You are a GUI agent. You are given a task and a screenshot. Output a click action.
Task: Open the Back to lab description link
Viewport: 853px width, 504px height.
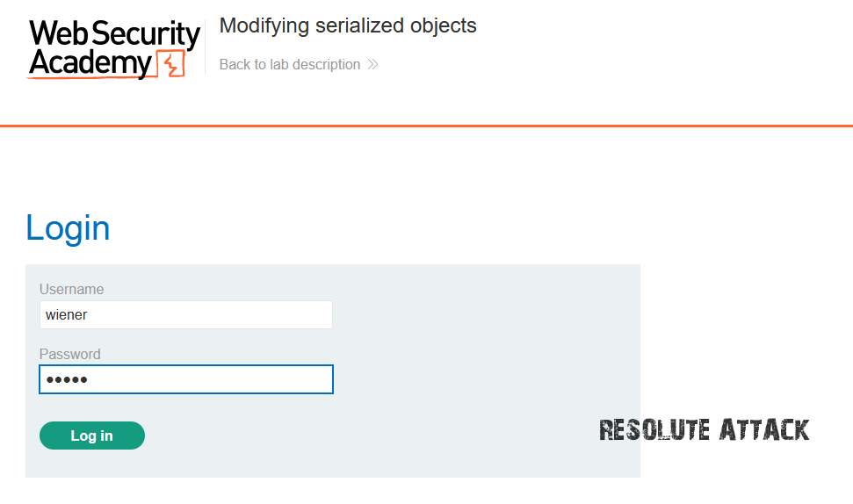(289, 64)
